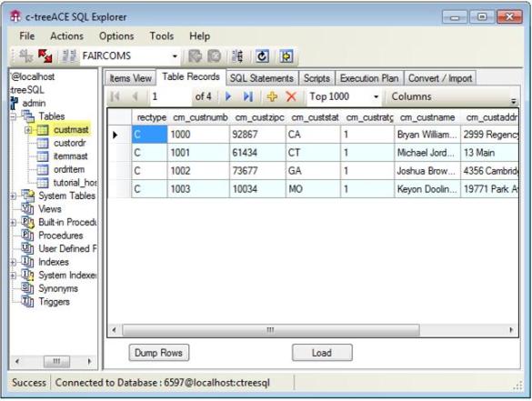Viewport: 532px width, 401px height.
Task: Click the refresh icon in toolbar
Action: click(x=262, y=56)
